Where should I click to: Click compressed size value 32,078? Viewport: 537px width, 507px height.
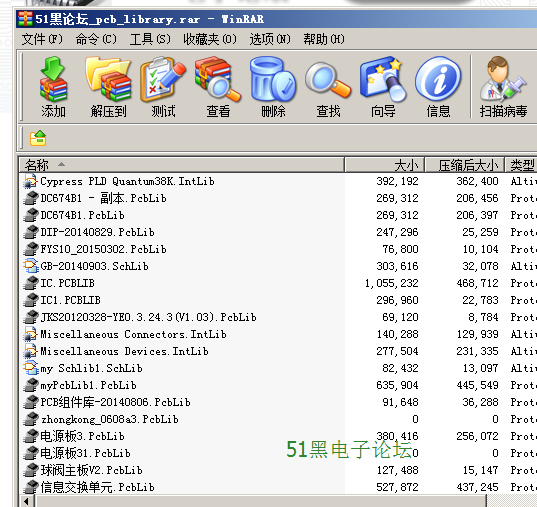click(x=480, y=266)
